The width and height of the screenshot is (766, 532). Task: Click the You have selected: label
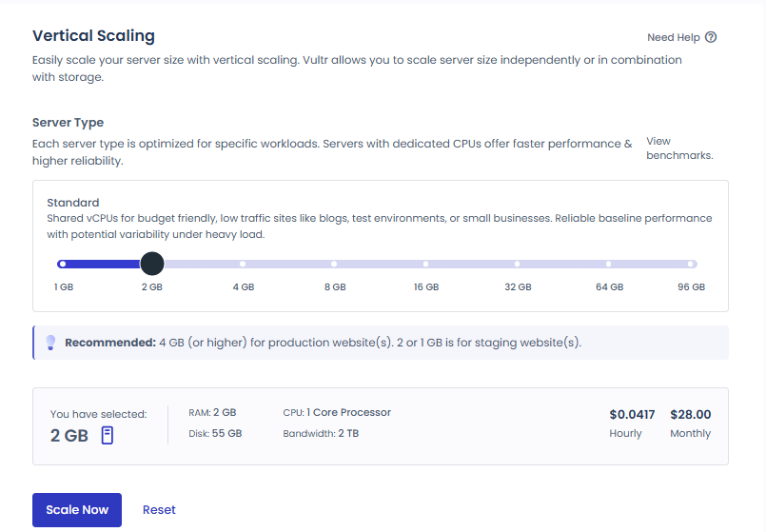click(x=98, y=414)
